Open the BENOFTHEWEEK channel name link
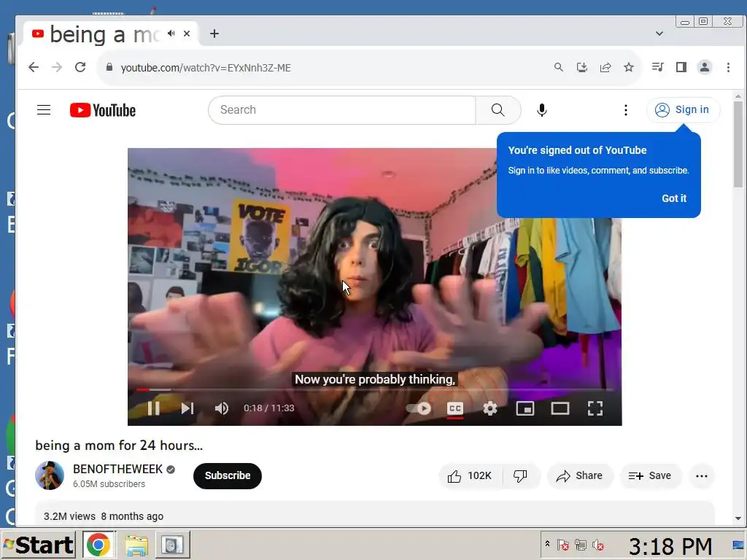This screenshot has width=747, height=560. pos(117,469)
